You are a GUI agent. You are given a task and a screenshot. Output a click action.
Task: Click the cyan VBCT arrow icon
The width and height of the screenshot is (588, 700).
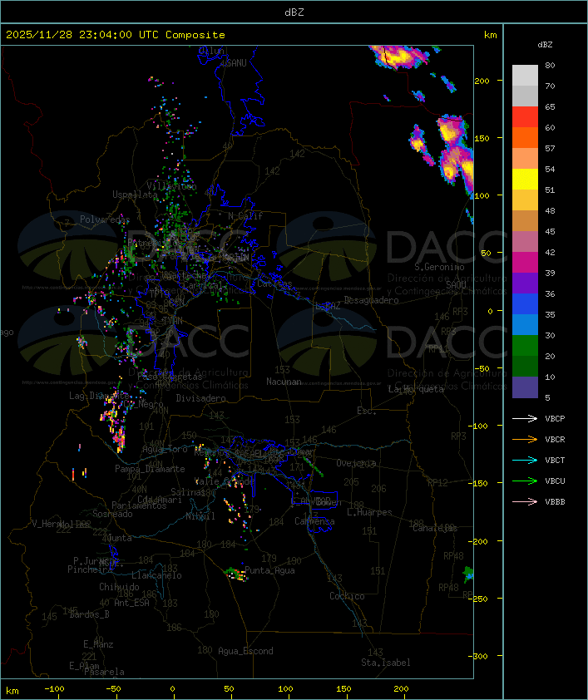[x=525, y=460]
